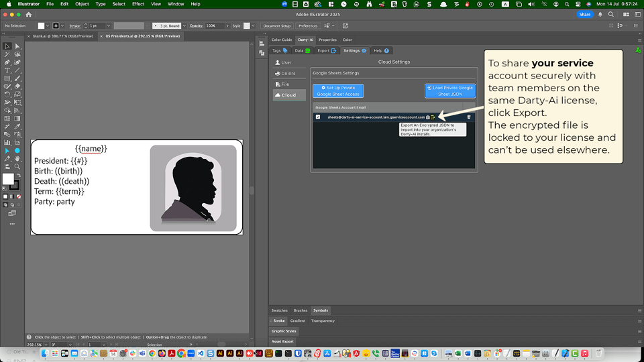The width and height of the screenshot is (644, 362).
Task: Export encrypted JSON for service account
Action: click(x=433, y=117)
